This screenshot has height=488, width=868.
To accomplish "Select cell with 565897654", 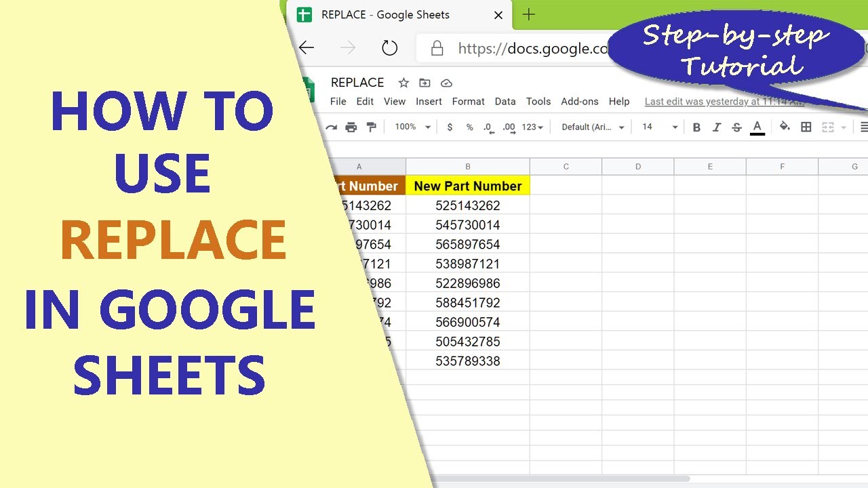I will [x=468, y=245].
